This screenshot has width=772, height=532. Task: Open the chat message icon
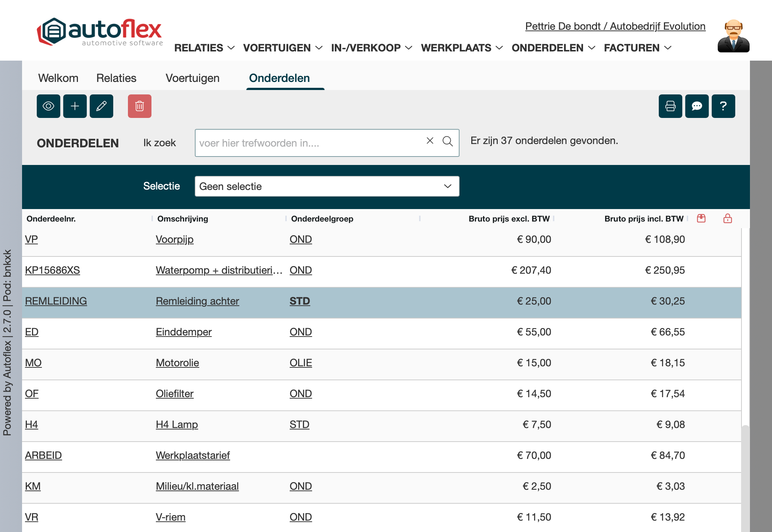[x=697, y=106]
